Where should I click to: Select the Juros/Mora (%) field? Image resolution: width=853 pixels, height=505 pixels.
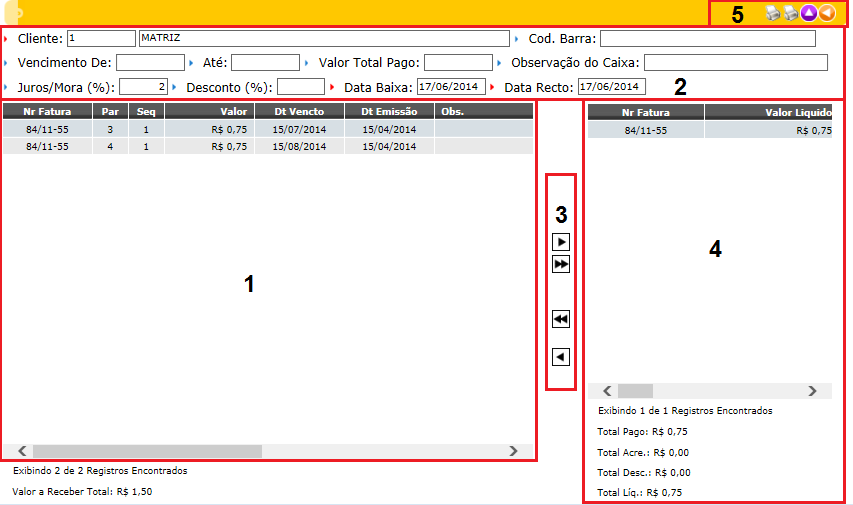(x=144, y=87)
